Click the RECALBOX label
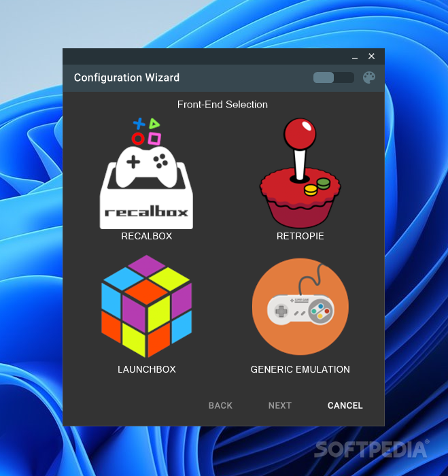 (147, 236)
